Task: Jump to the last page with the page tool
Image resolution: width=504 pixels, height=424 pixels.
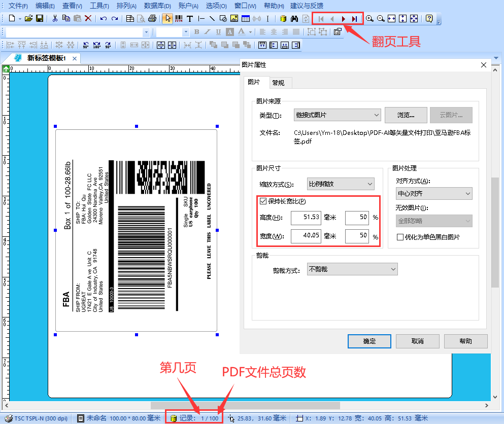Action: pyautogui.click(x=355, y=19)
